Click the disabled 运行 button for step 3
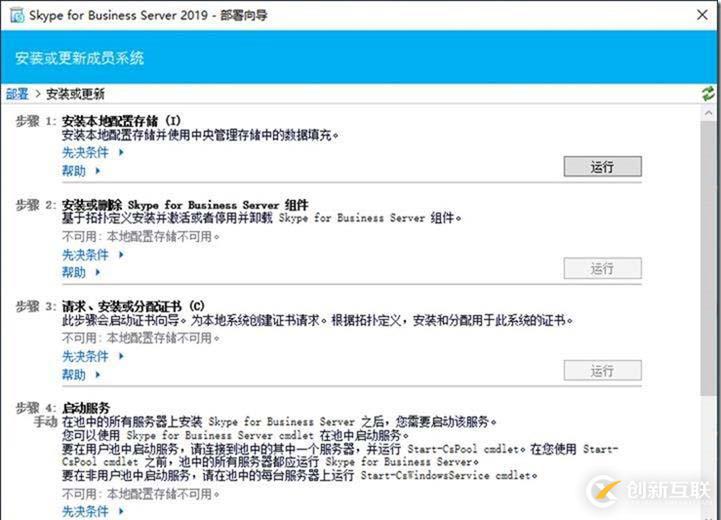The image size is (721, 520). tap(602, 370)
